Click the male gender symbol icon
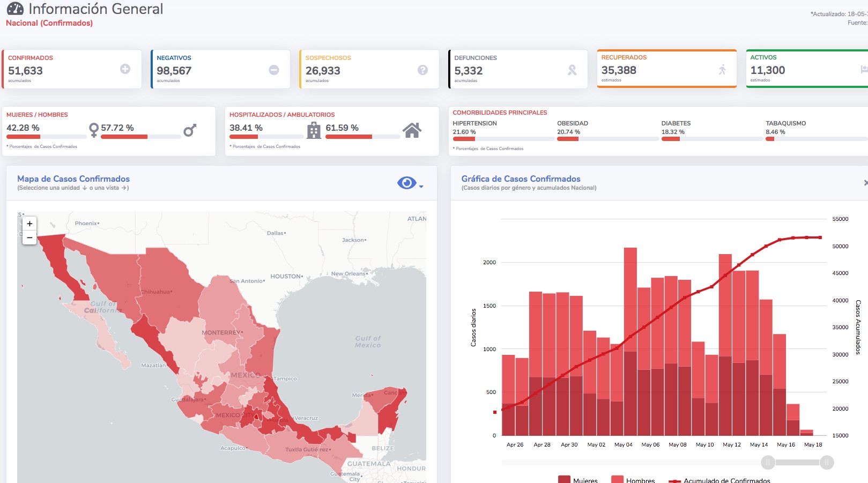The image size is (868, 483). [x=190, y=130]
